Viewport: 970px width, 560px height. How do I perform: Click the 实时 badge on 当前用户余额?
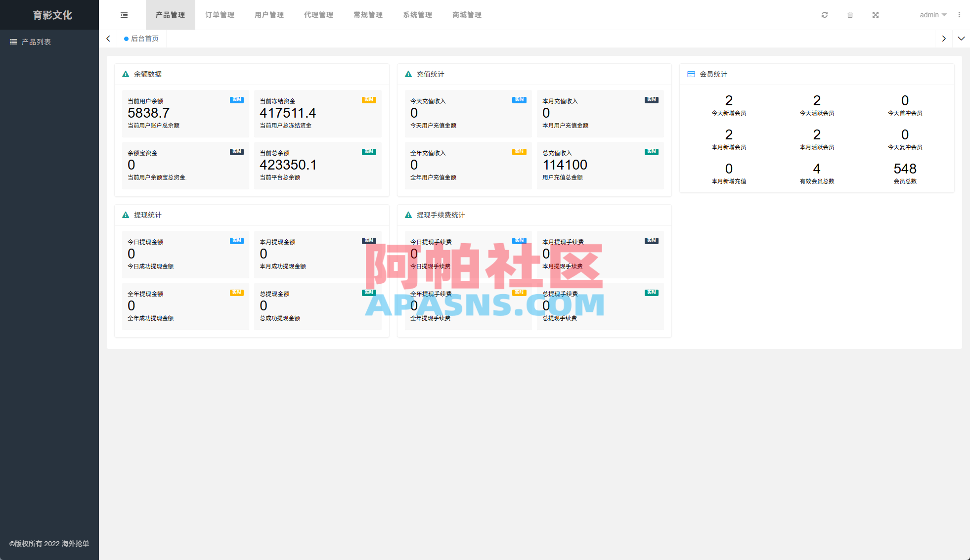coord(236,100)
